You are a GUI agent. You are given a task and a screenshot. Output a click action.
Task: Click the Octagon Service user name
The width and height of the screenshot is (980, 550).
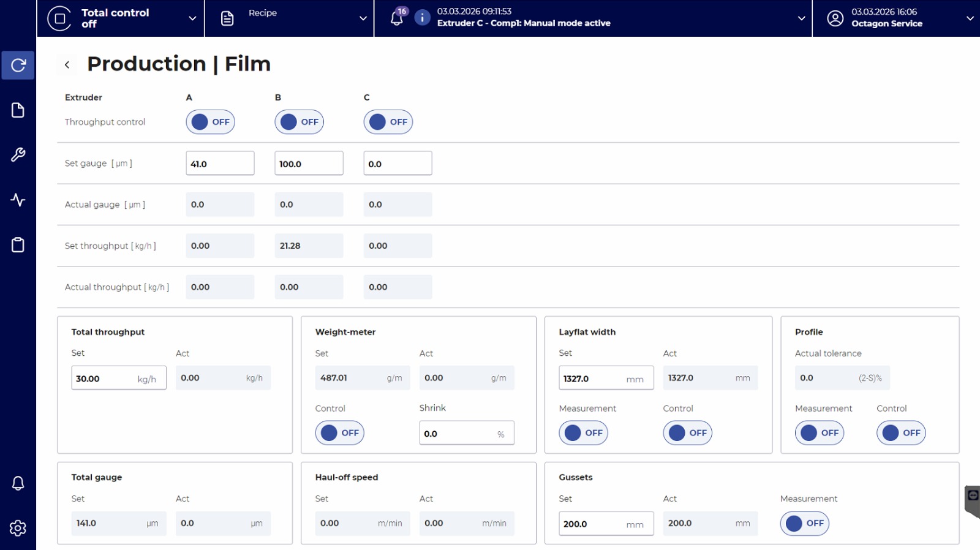pos(887,23)
